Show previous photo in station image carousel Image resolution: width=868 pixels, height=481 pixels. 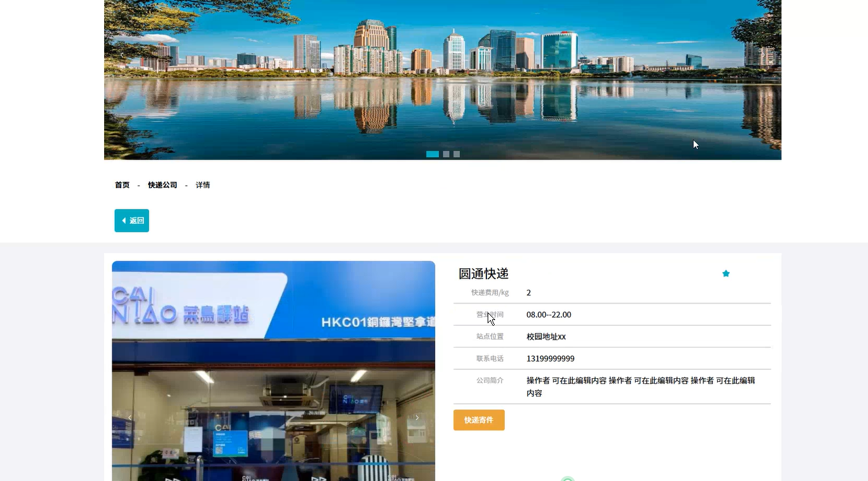(x=130, y=417)
